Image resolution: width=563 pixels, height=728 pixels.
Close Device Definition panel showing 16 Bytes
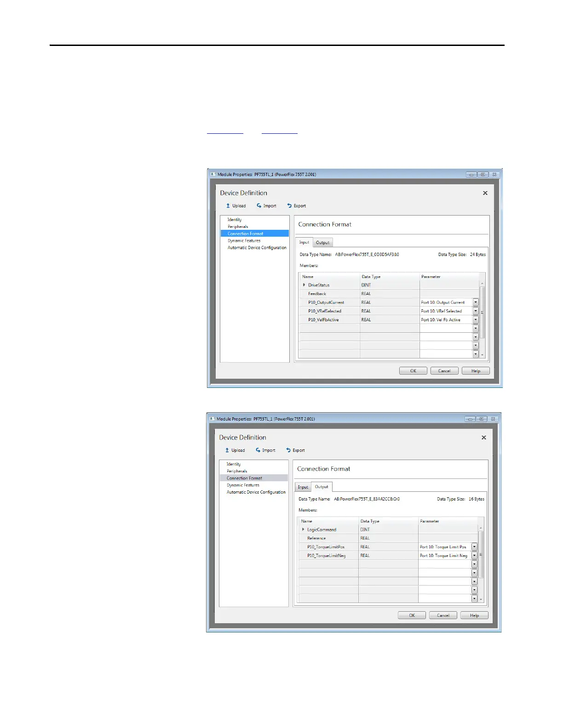tap(483, 438)
